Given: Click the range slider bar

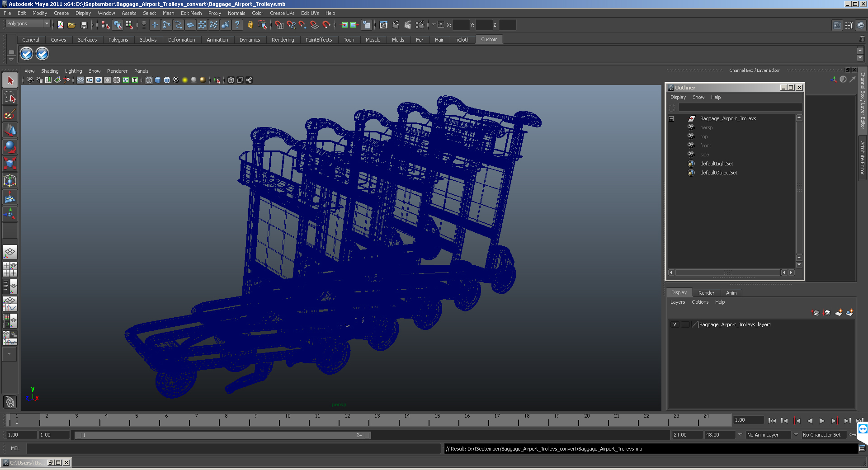Looking at the screenshot, I should [222, 435].
